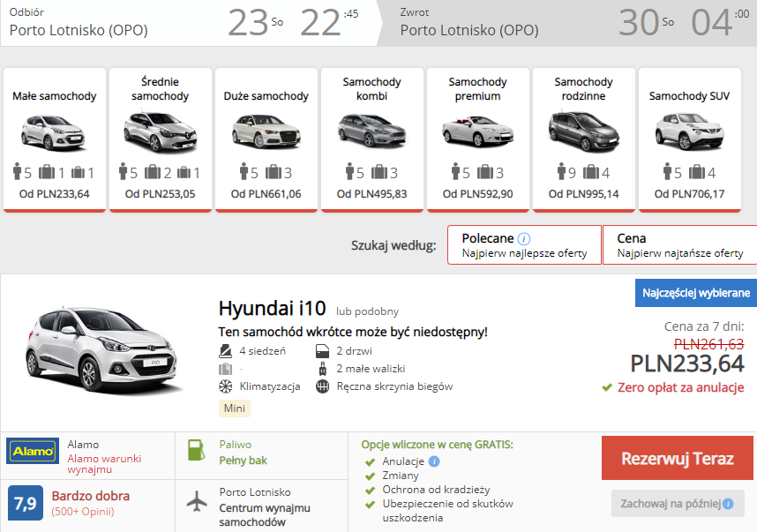Click the Ochrona od kradzieży checkmark item
Screen dimensions: 757x532
tap(436, 490)
